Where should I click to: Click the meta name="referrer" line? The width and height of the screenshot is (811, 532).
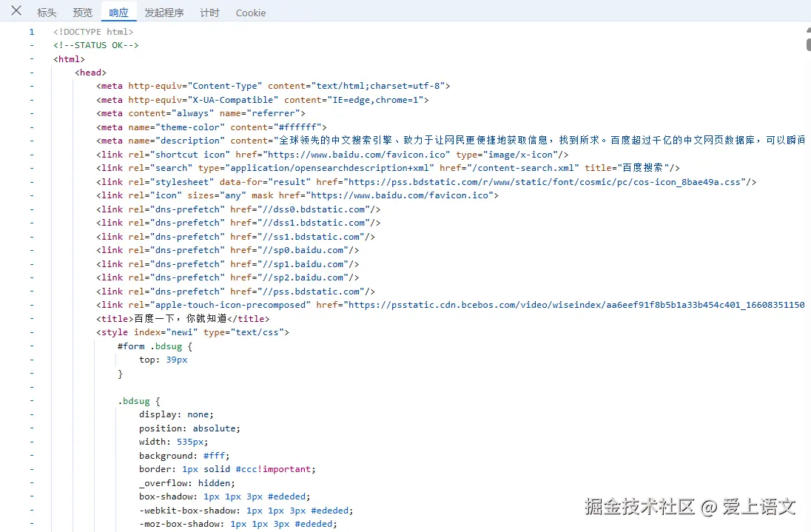point(201,113)
